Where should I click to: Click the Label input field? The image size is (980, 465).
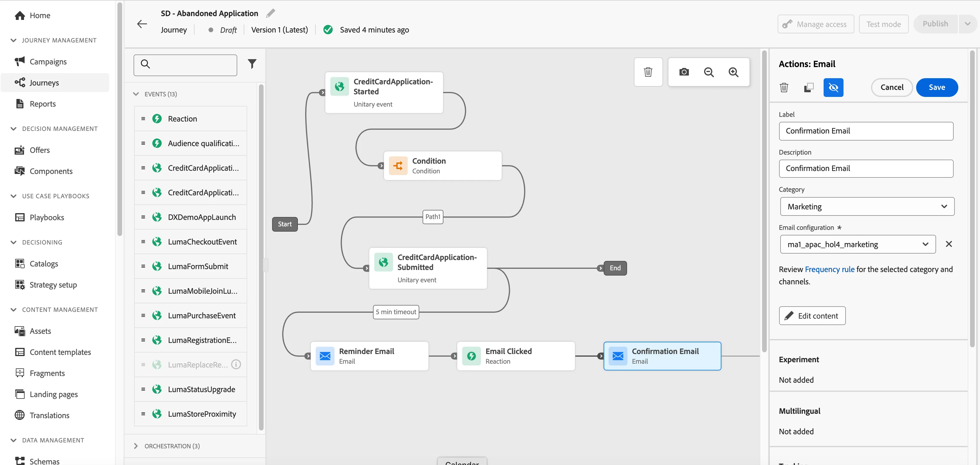pos(866,131)
